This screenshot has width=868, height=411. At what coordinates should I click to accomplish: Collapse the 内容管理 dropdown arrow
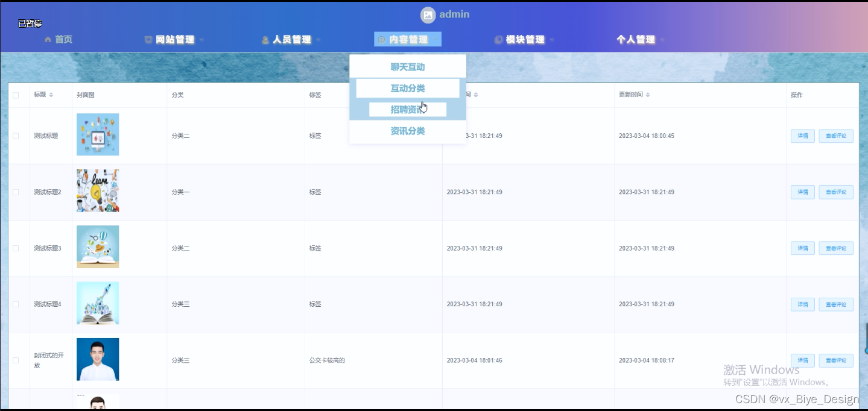[436, 40]
